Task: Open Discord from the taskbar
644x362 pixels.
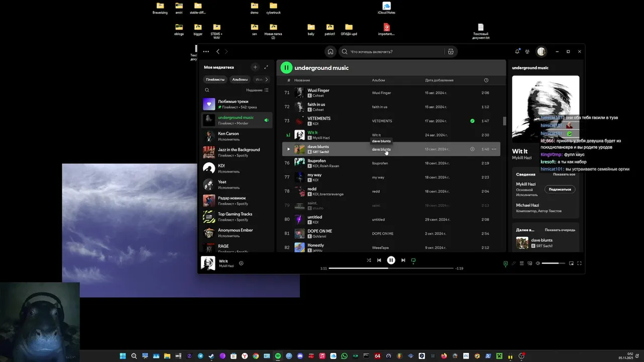Action: (300, 356)
